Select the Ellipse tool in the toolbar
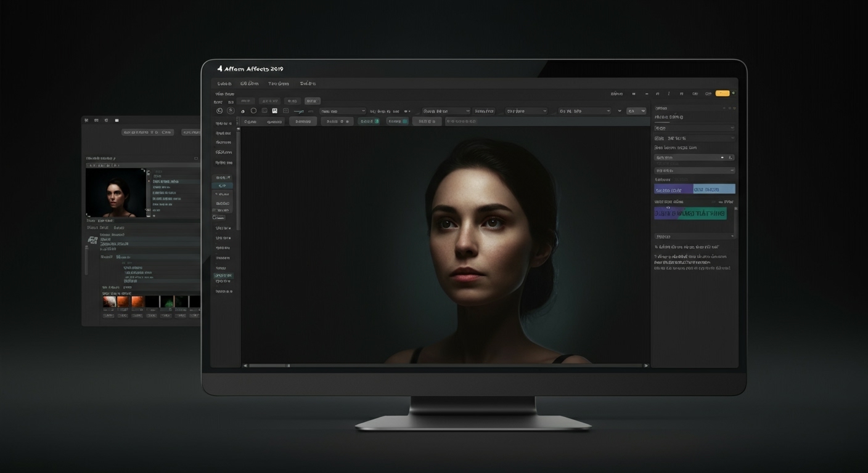Image resolution: width=868 pixels, height=473 pixels. click(x=253, y=111)
